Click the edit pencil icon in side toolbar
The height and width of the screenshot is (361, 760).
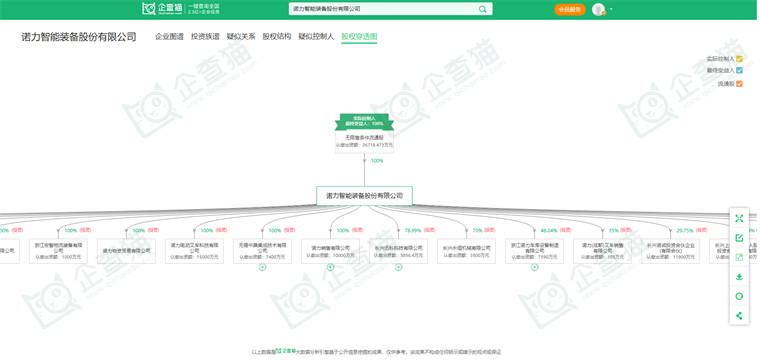coord(739,238)
